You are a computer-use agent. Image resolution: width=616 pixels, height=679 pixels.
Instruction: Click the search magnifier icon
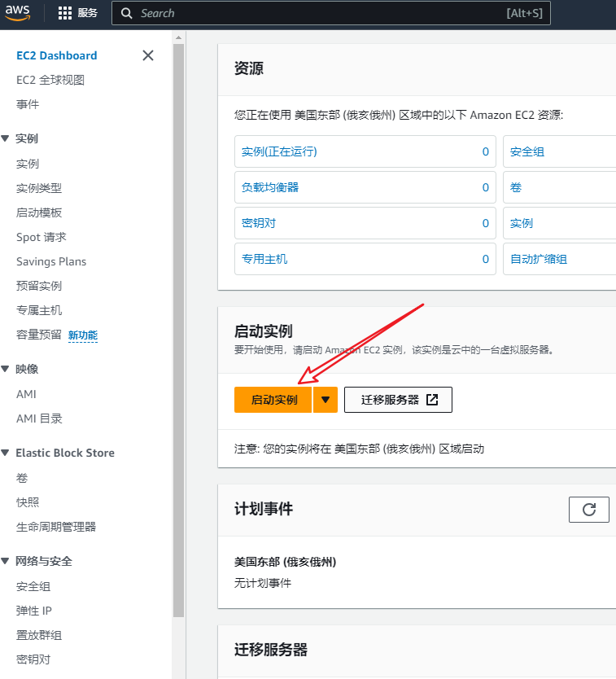(126, 13)
